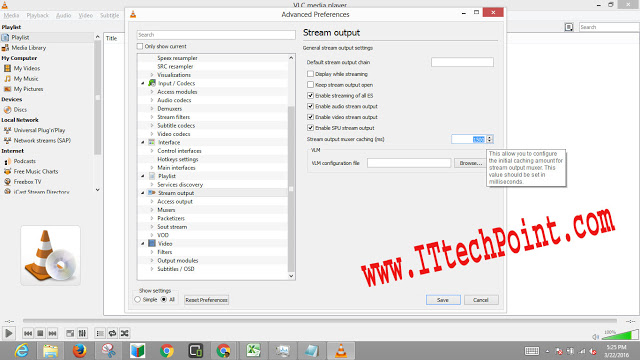Screen dimensions: 640x360
Task: Click the Stop playback button
Action: pyautogui.click(x=40, y=333)
